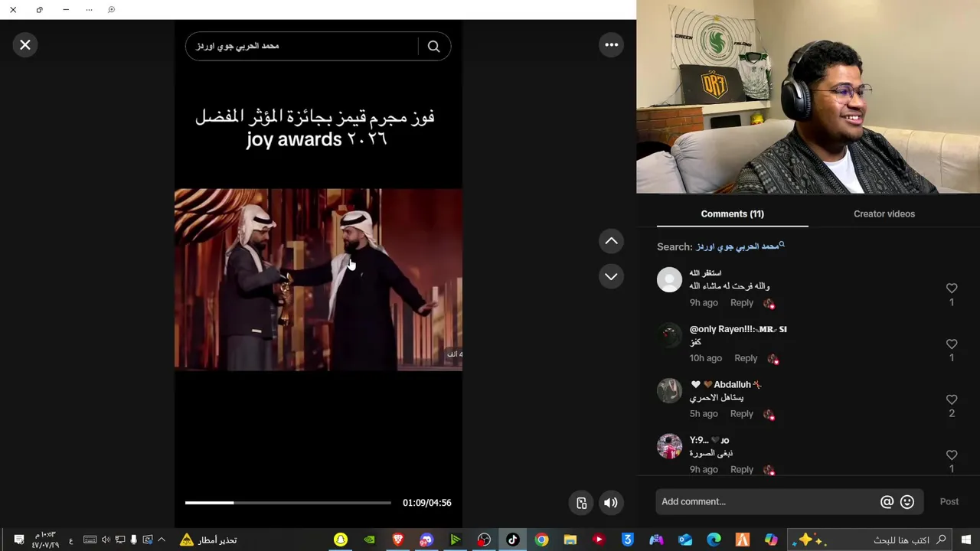Like Abdalluh's comment

click(952, 399)
